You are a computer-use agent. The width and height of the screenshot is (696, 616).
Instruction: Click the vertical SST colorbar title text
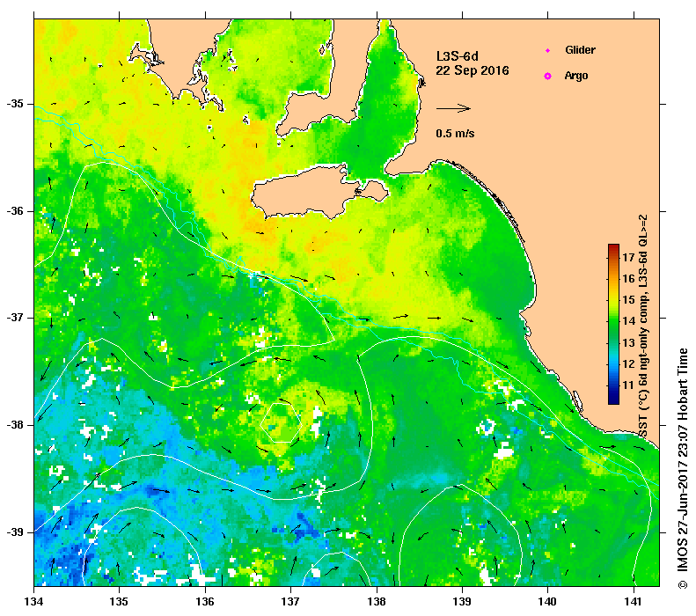643,326
